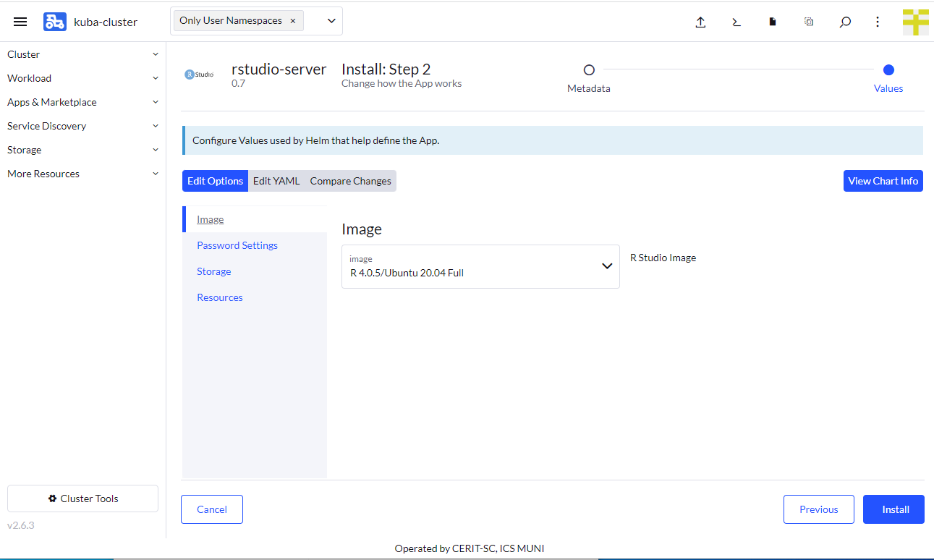Open Cluster Tools with gear icon
934x560 pixels.
pos(82,499)
